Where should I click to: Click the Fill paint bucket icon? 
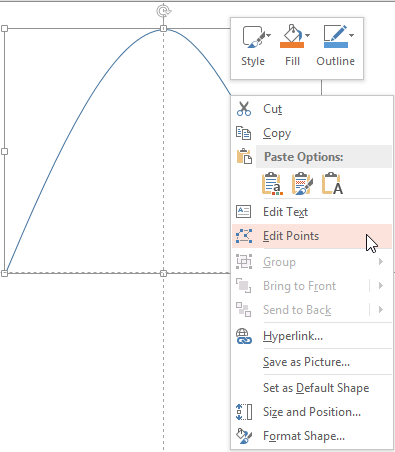292,33
